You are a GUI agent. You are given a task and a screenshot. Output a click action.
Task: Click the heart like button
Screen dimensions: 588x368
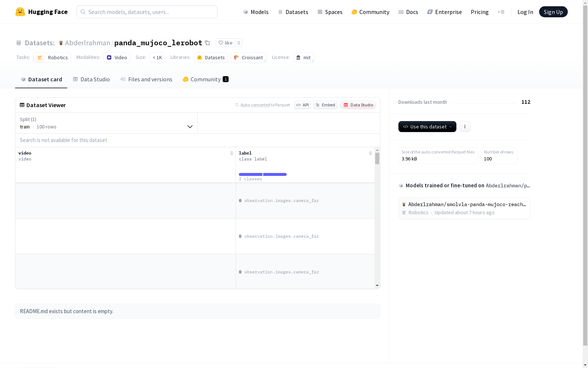(x=225, y=43)
